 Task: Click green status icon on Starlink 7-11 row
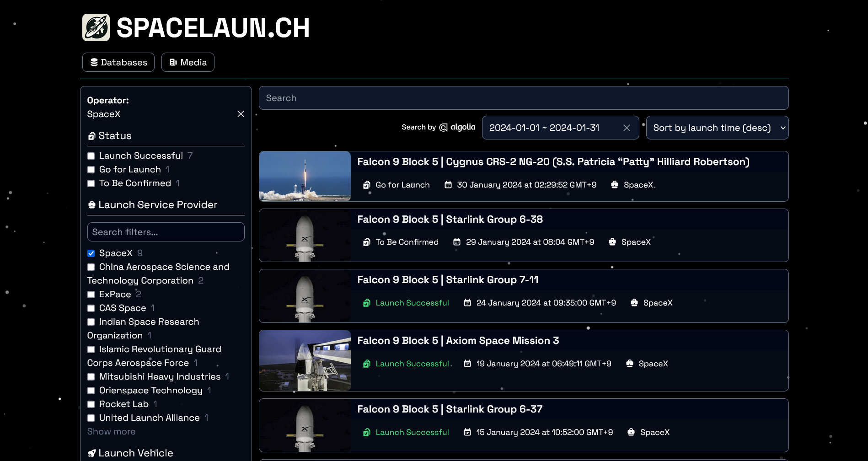367,303
